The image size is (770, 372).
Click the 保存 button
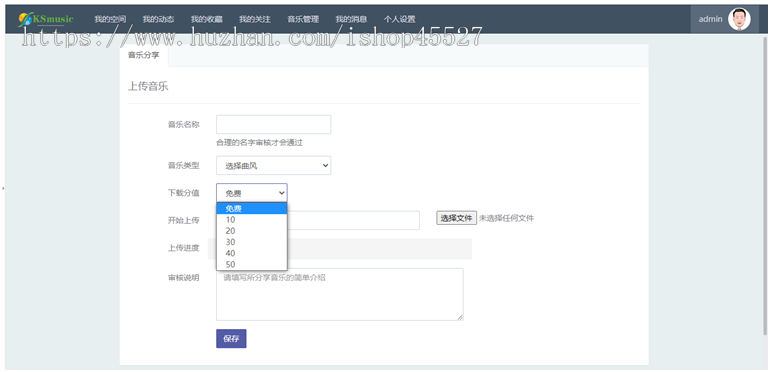coord(231,339)
